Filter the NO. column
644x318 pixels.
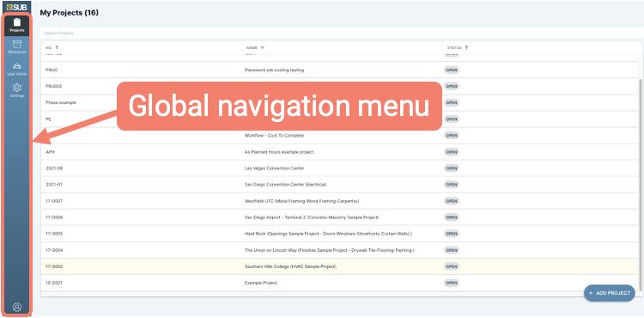57,47
